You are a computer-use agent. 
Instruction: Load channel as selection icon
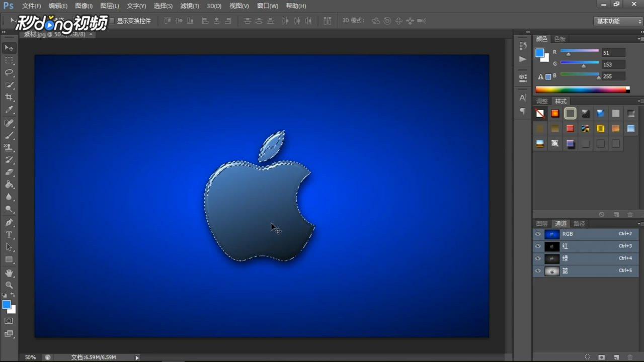tap(588, 356)
